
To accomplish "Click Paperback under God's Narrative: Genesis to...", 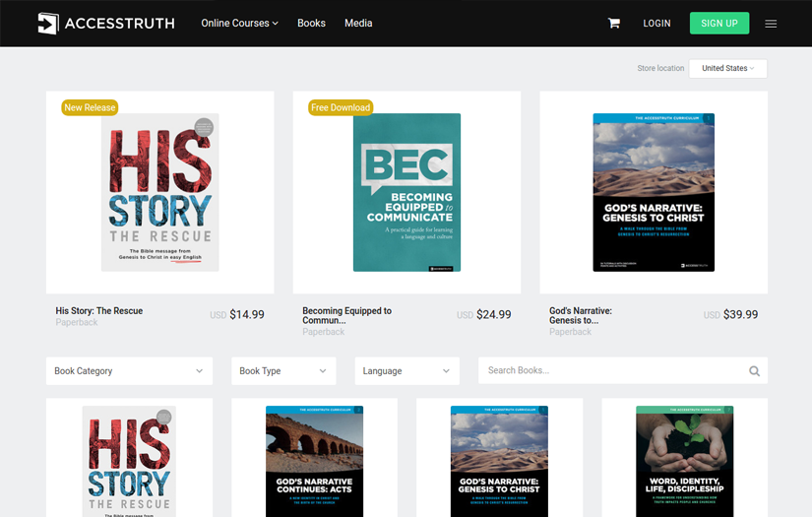I will (570, 332).
